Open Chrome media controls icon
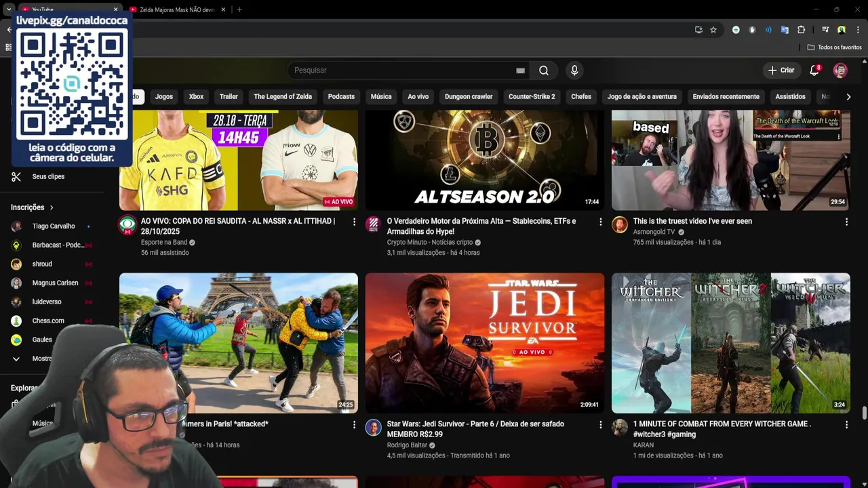Screen dimensions: 868x488 (825, 30)
